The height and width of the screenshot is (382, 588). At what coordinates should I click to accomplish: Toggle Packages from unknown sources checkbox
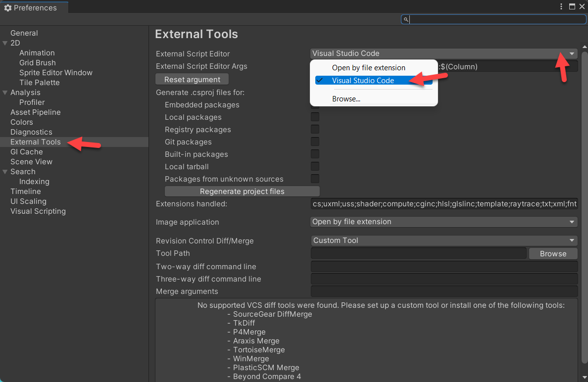pyautogui.click(x=315, y=179)
